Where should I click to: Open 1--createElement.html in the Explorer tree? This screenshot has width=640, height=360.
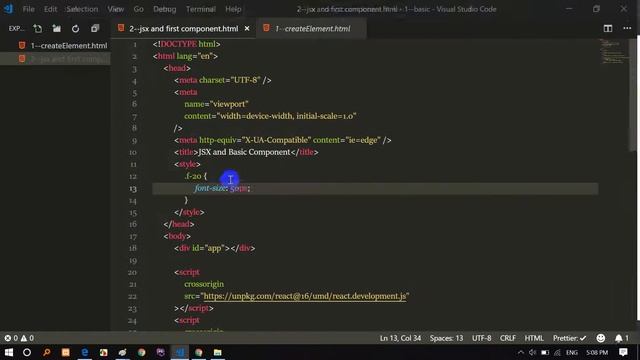coord(69,46)
